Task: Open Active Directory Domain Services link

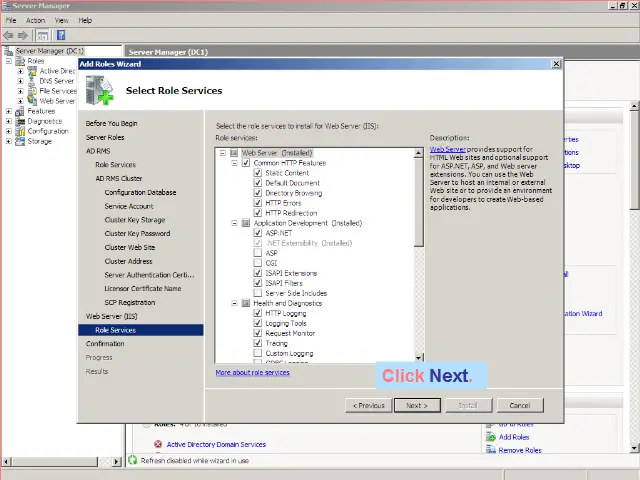Action: pyautogui.click(x=216, y=444)
